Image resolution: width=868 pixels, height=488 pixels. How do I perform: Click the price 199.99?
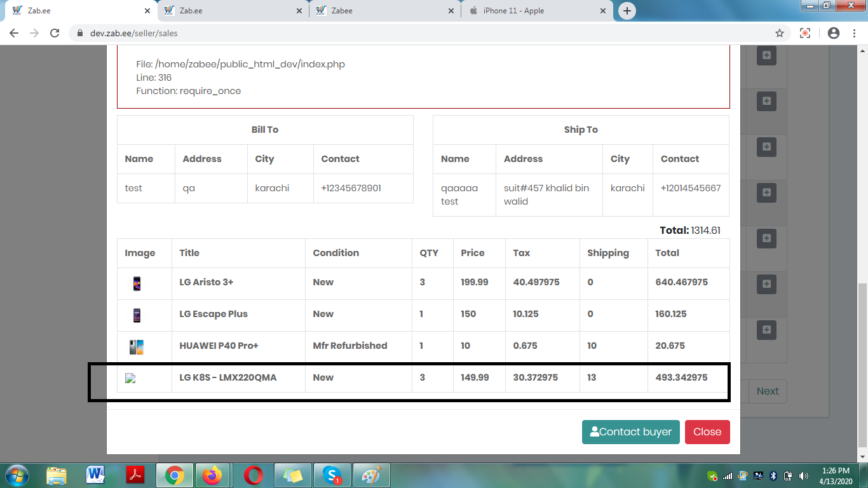pos(475,282)
